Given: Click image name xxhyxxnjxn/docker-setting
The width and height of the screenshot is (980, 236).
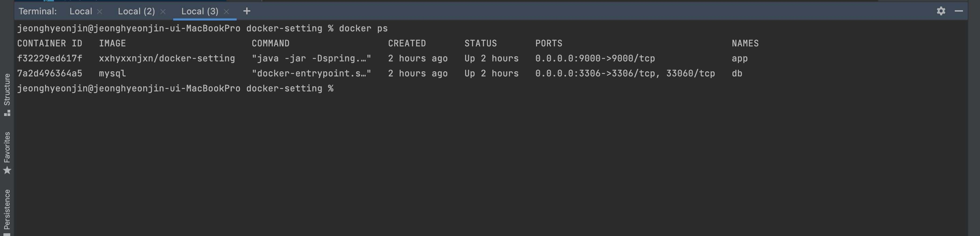Looking at the screenshot, I should [x=167, y=58].
